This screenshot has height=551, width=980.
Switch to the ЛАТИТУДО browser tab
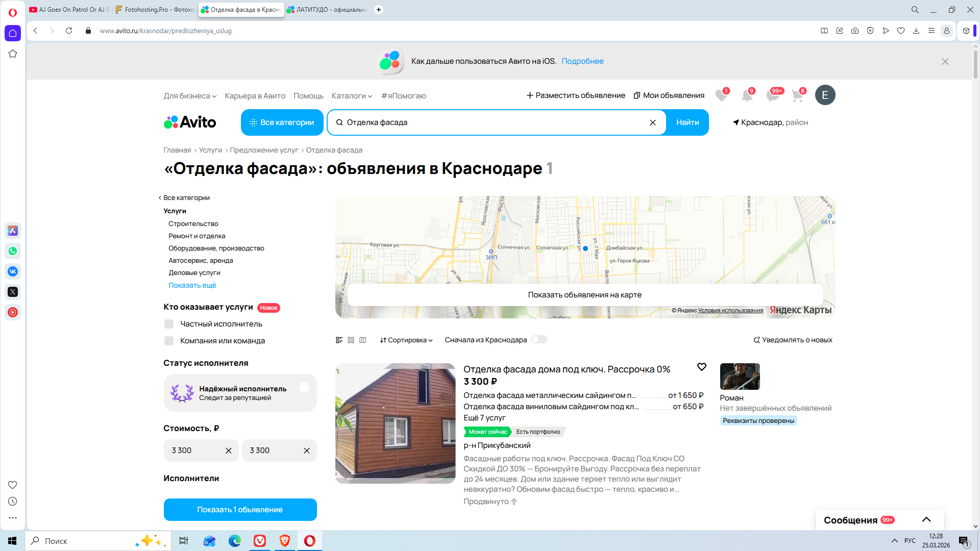click(x=327, y=10)
